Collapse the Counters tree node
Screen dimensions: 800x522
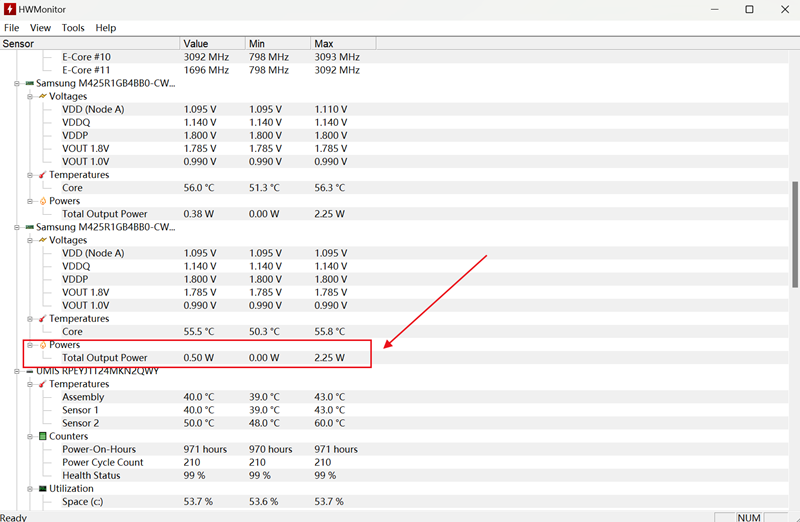pyautogui.click(x=30, y=437)
